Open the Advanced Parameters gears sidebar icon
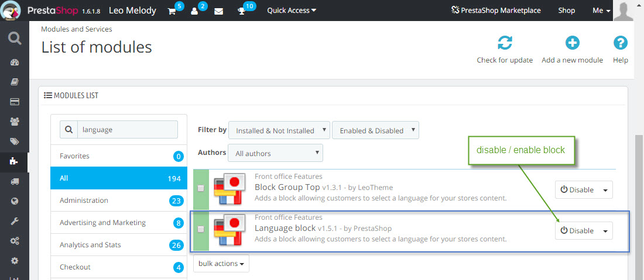The height and width of the screenshot is (280, 644). coord(15,241)
